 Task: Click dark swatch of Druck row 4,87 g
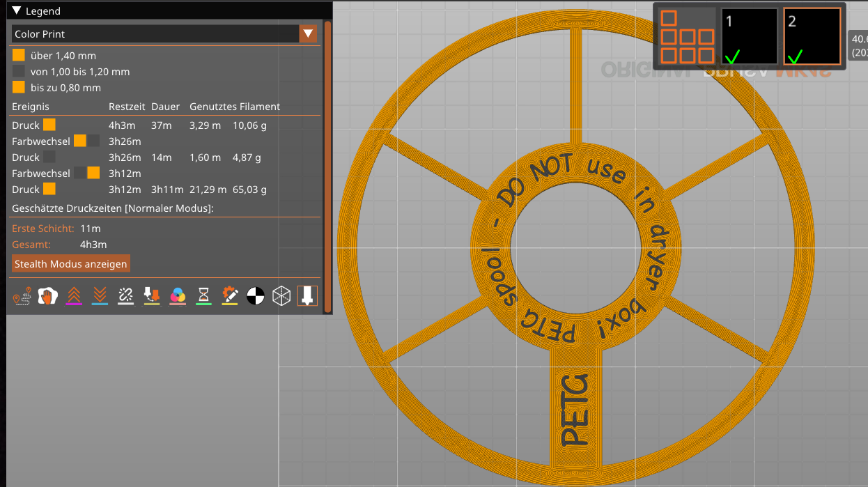click(49, 157)
